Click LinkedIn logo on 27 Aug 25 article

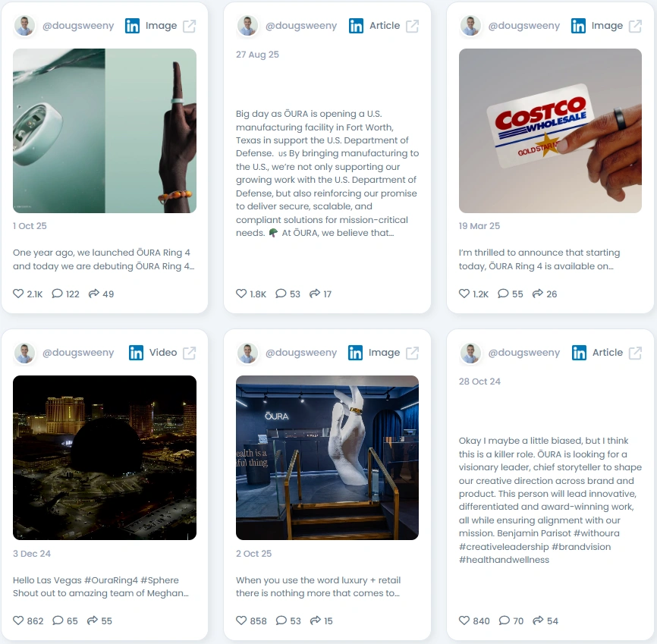356,26
